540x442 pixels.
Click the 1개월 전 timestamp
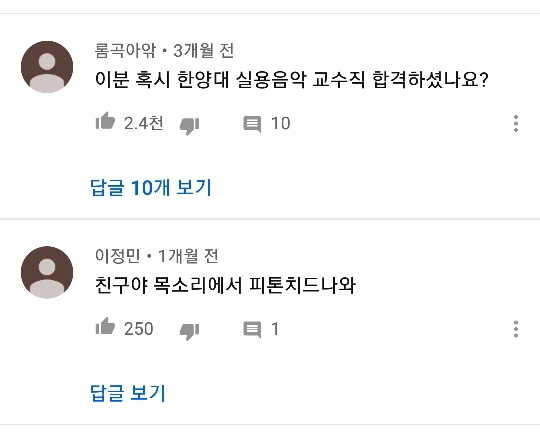[x=188, y=256]
